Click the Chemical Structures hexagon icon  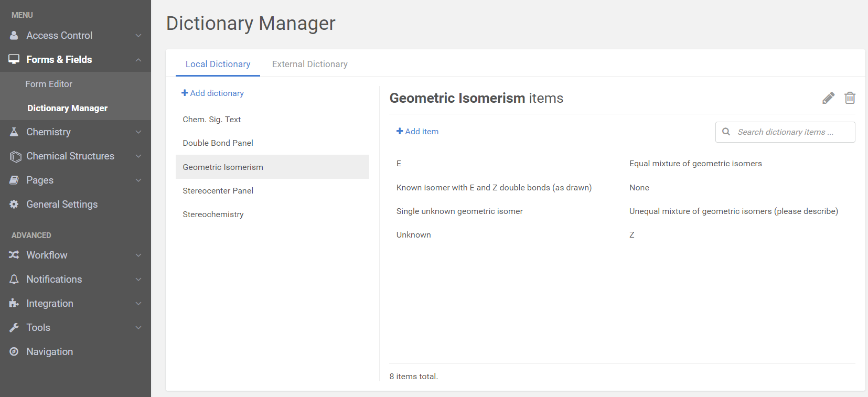point(16,156)
